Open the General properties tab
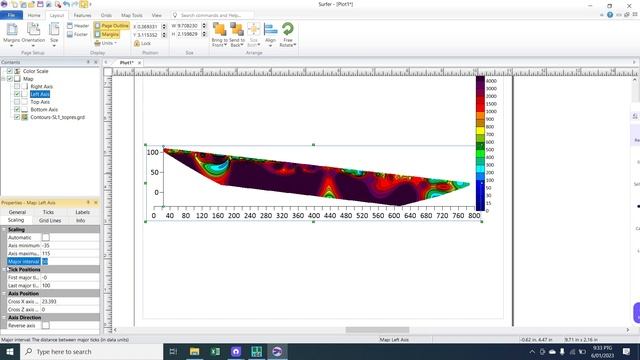 [x=17, y=212]
